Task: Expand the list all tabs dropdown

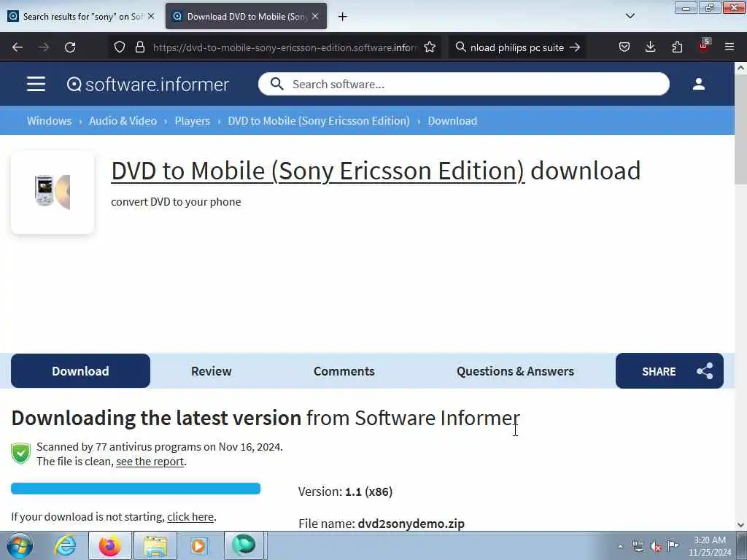Action: [630, 16]
